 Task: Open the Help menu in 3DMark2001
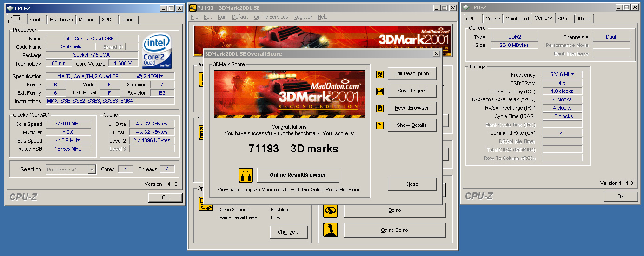click(322, 17)
